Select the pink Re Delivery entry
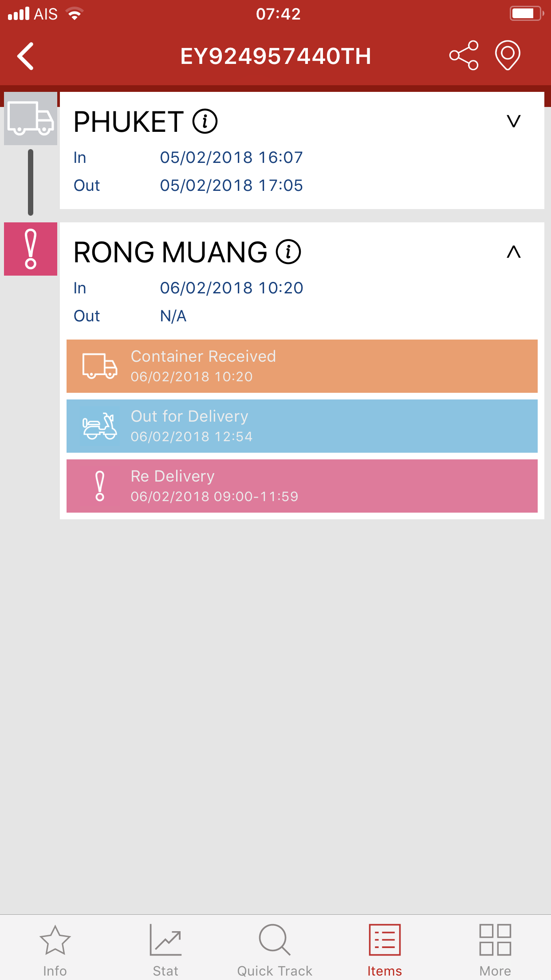 (x=302, y=486)
